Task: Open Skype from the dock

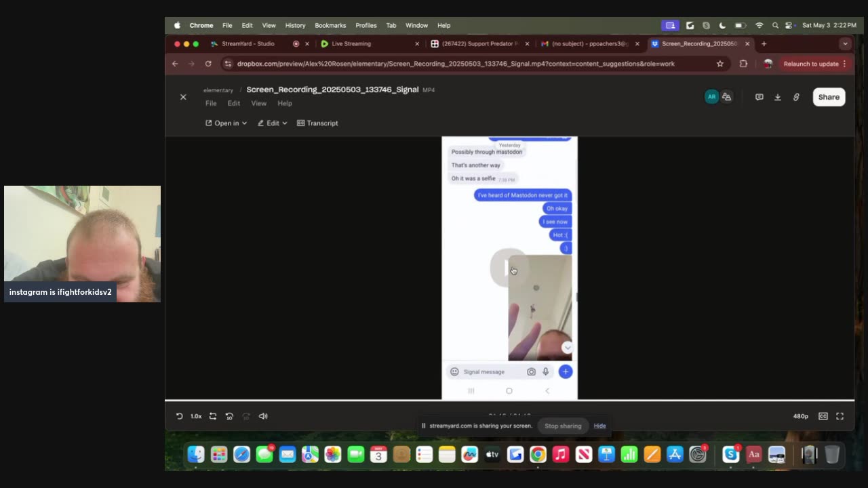Action: [731, 454]
